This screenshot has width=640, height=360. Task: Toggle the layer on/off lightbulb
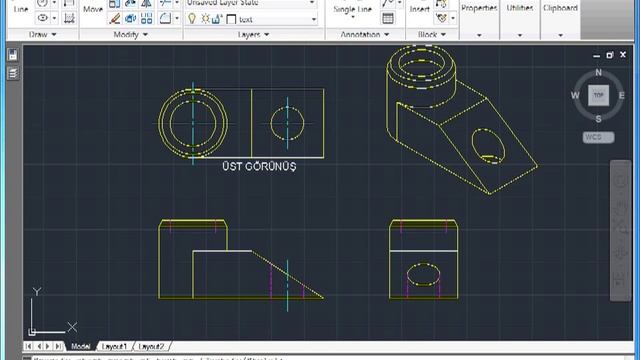[192, 19]
